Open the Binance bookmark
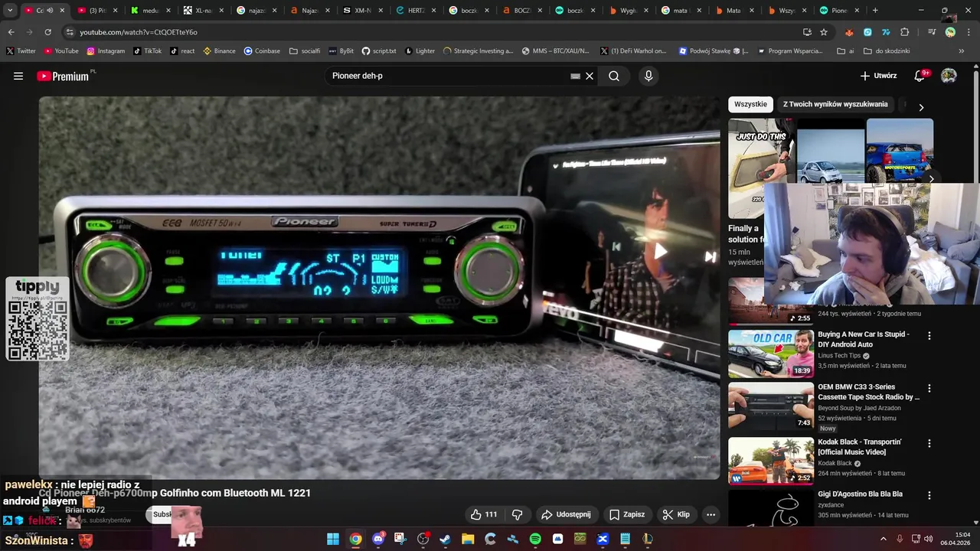Image resolution: width=980 pixels, height=551 pixels. point(219,51)
